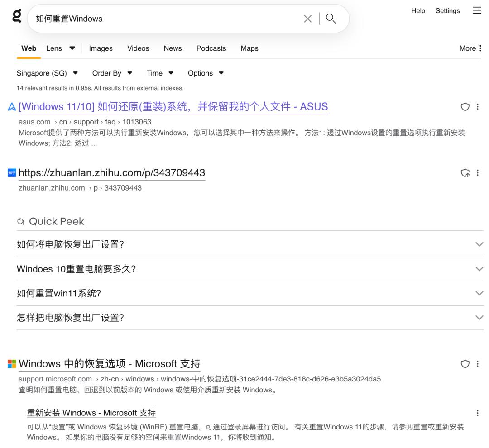
Task: Click the magnifying glass search icon
Action: (331, 19)
